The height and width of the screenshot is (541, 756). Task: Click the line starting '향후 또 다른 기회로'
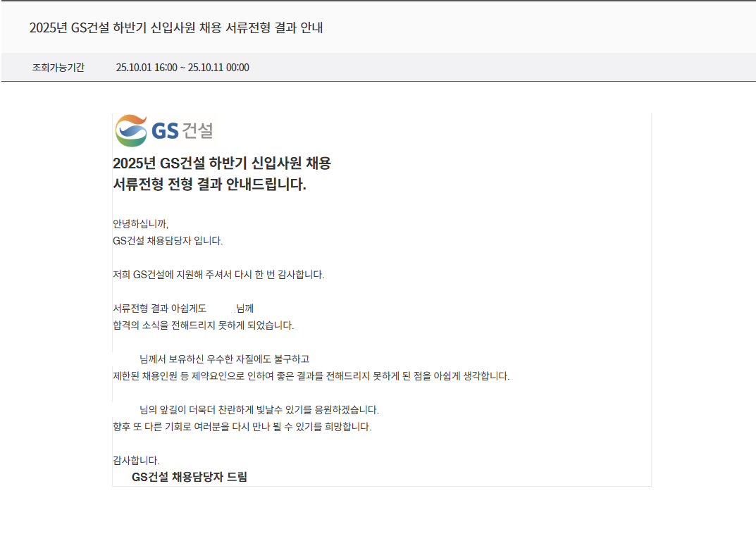click(x=242, y=426)
